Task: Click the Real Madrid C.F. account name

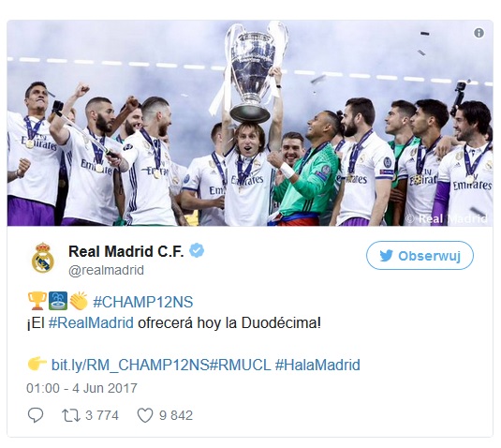Action: (126, 251)
